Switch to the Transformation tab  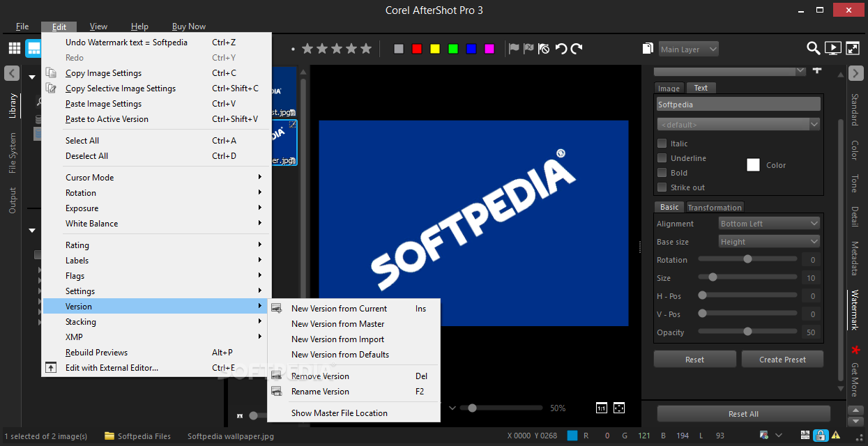coord(715,208)
